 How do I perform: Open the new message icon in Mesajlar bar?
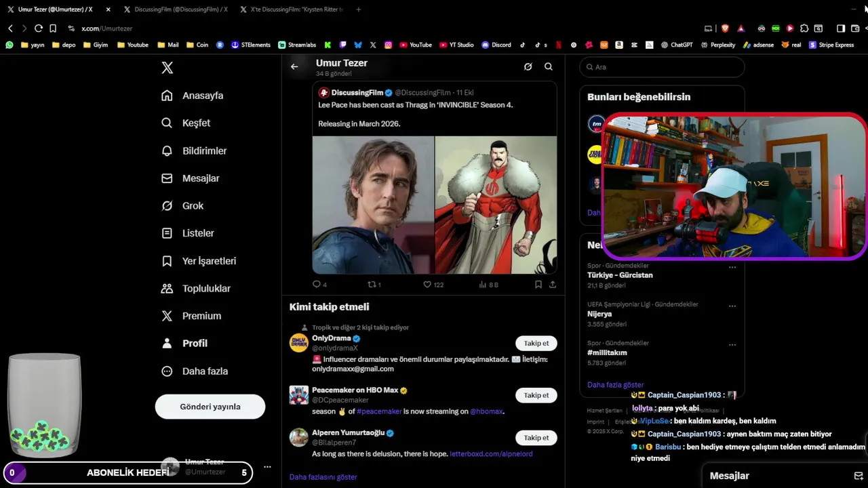click(x=859, y=476)
